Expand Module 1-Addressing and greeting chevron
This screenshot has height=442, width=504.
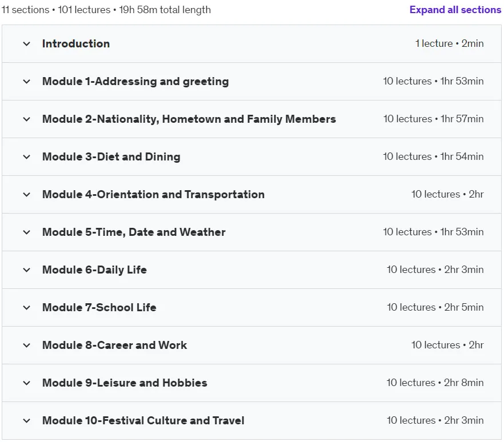(x=27, y=82)
